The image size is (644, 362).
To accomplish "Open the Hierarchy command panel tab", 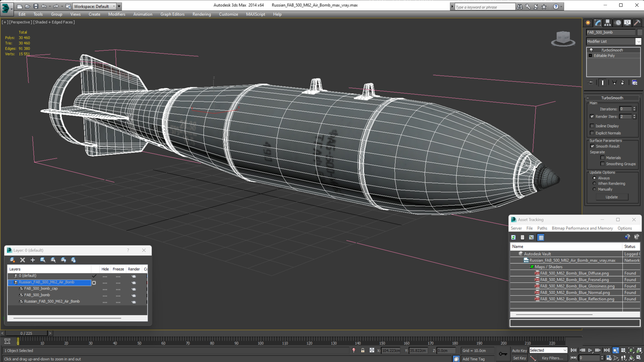I will 607,23.
